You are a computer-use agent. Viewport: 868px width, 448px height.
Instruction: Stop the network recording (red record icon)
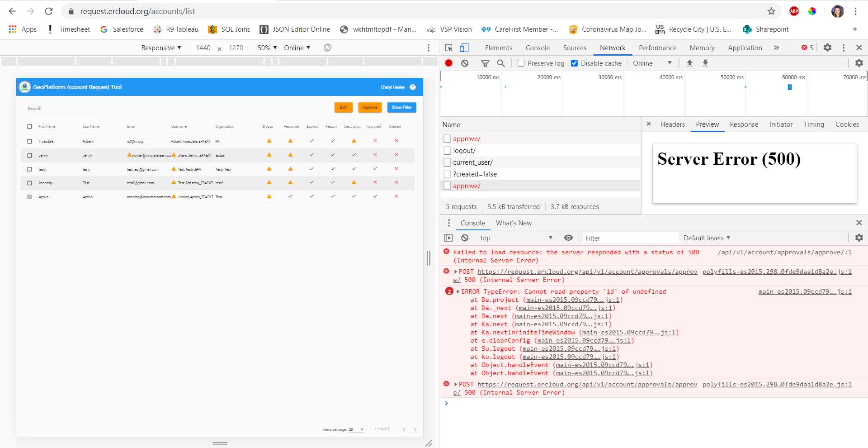pos(448,63)
